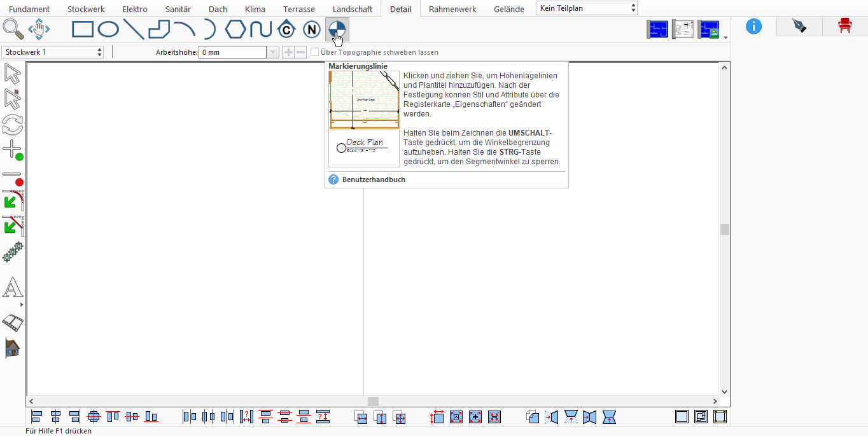The image size is (868, 436).
Task: Open the 'Stockwerk 1' floor dropdown
Action: tap(53, 52)
